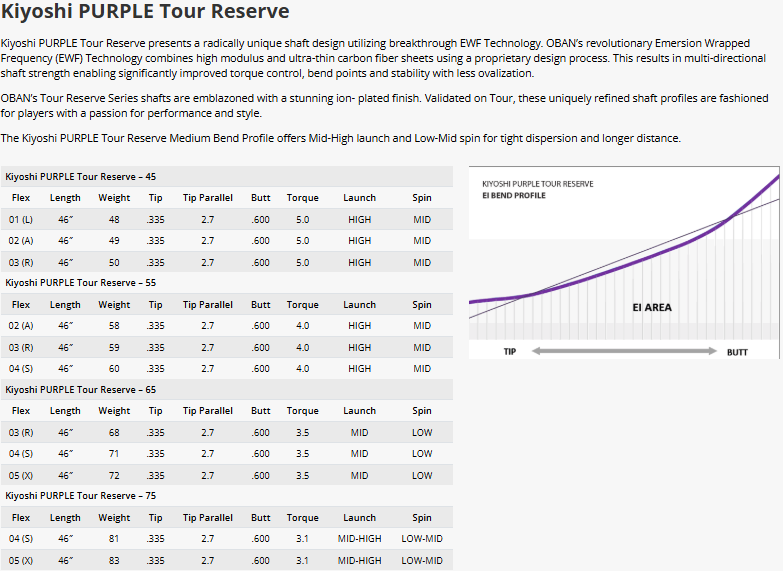Click the Flex header in the 45 table
Viewport: 783px width, 571px height.
click(21, 198)
